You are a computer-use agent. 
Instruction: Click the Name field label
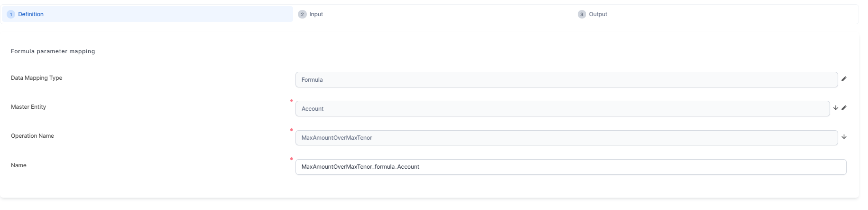pos(18,165)
